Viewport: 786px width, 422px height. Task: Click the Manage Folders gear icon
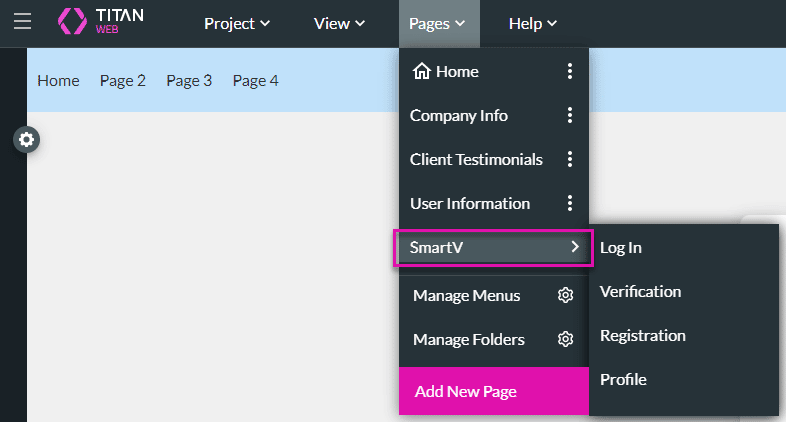565,339
